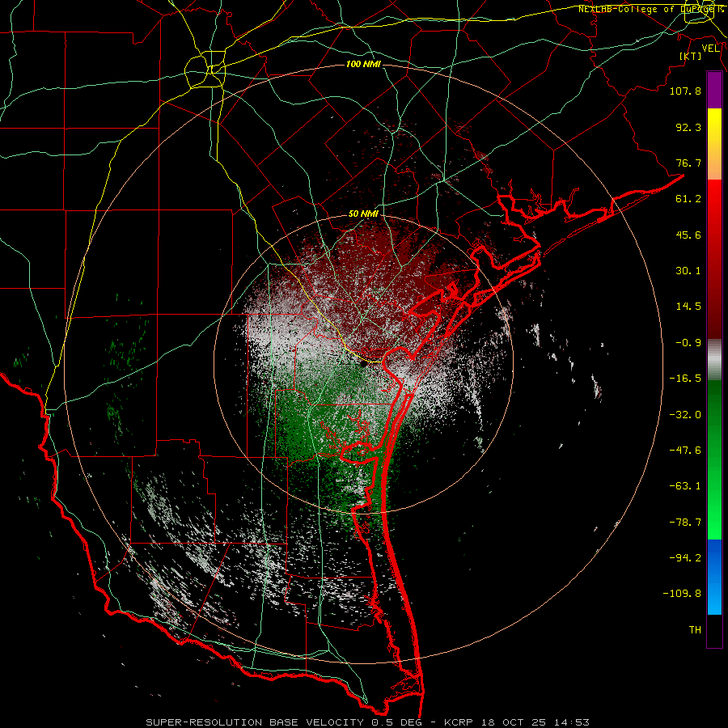The image size is (728, 728).
Task: Select the -32.0 scale value
Action: (685, 415)
